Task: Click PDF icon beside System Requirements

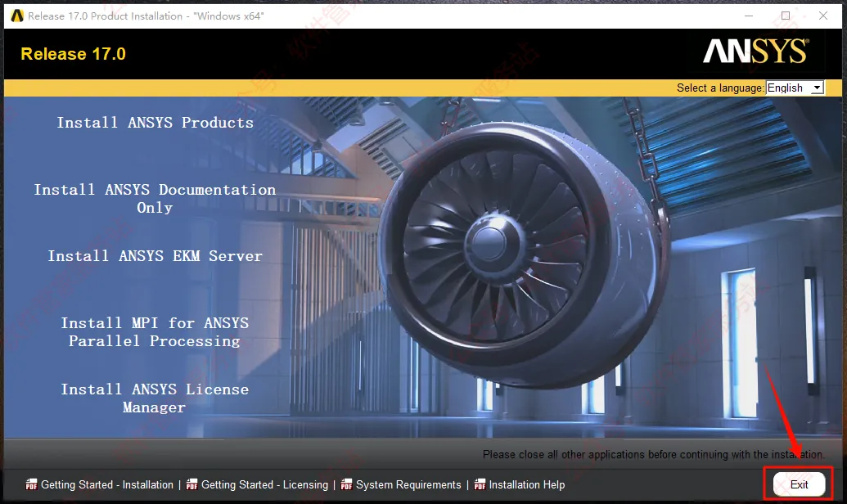Action: tap(346, 484)
